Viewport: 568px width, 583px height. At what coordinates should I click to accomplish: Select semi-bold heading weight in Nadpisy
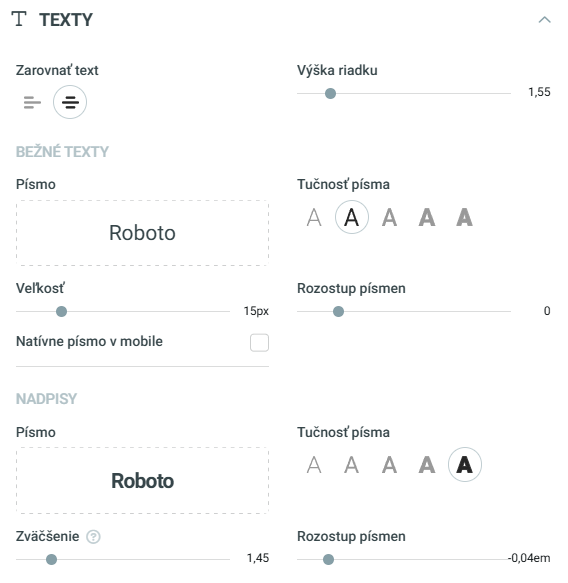click(x=427, y=465)
